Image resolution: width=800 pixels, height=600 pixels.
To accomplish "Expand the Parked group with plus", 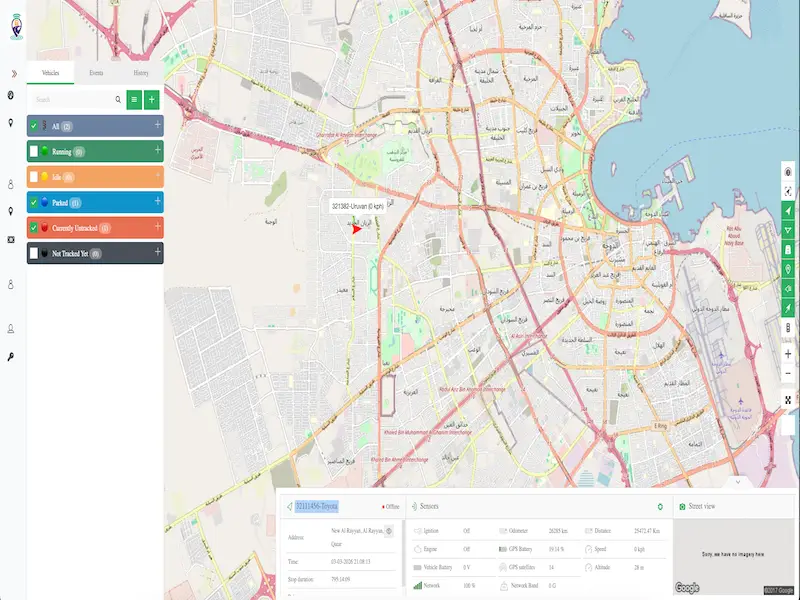I will coord(158,200).
